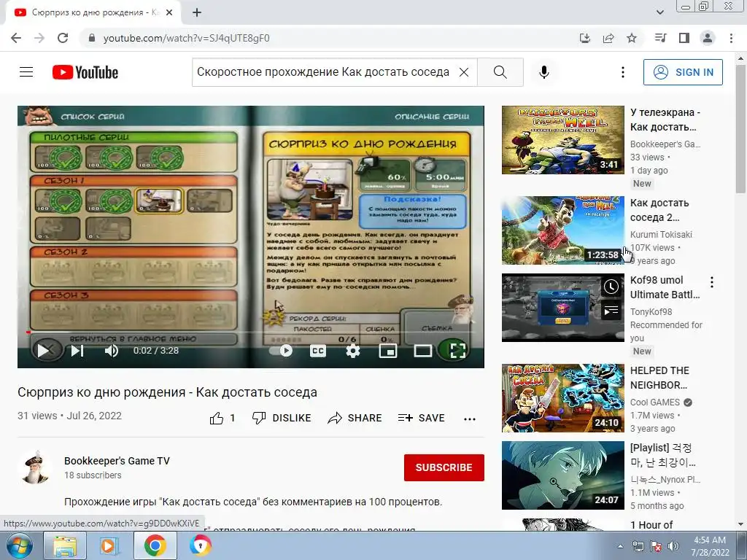Close the 'Сюрприз ко дню рождения' tab
The height and width of the screenshot is (560, 747).
[x=169, y=13]
